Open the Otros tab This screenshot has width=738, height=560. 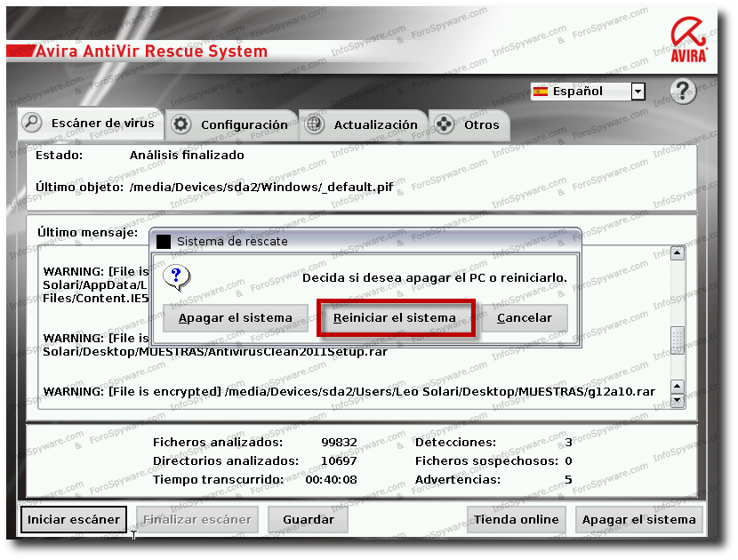click(x=469, y=124)
